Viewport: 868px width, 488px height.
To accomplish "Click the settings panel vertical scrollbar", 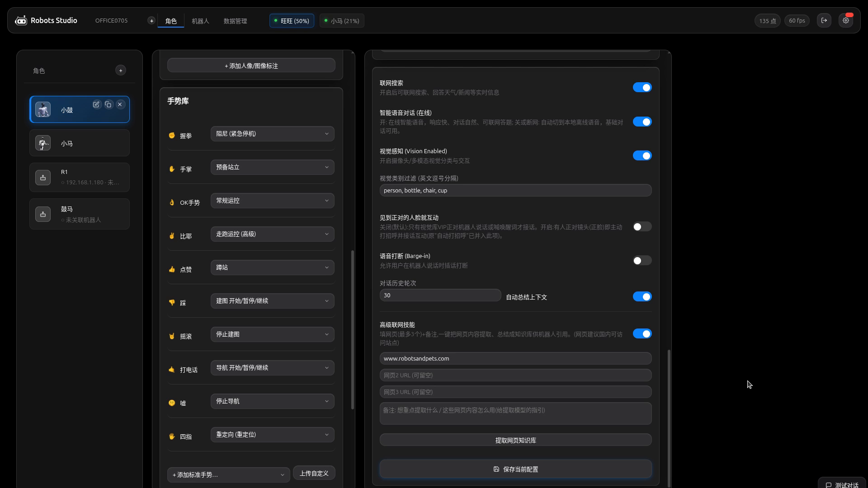I will 669,418.
